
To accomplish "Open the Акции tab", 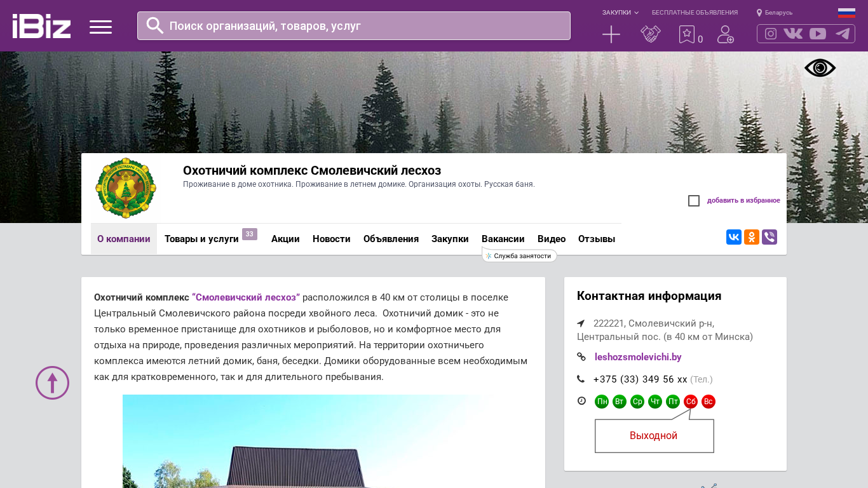I will (285, 239).
